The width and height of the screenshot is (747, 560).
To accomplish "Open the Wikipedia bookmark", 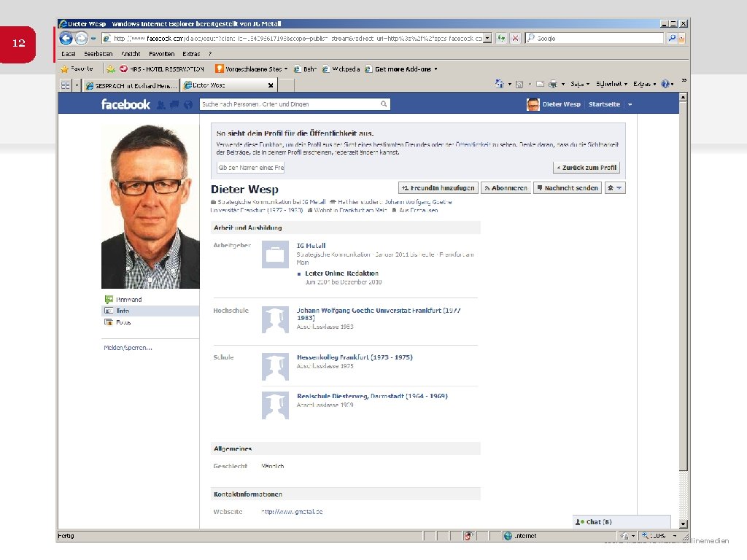I will click(341, 69).
